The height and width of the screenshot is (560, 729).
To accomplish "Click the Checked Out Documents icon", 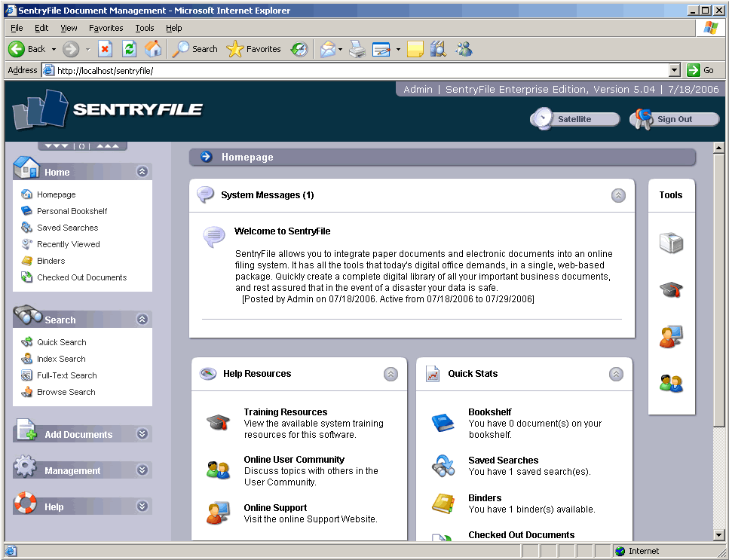I will (25, 277).
